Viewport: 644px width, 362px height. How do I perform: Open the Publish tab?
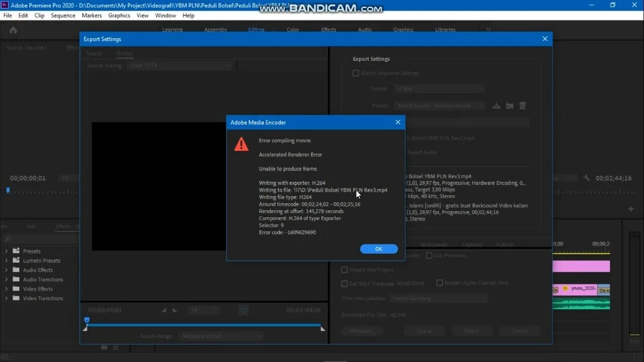[x=505, y=244]
